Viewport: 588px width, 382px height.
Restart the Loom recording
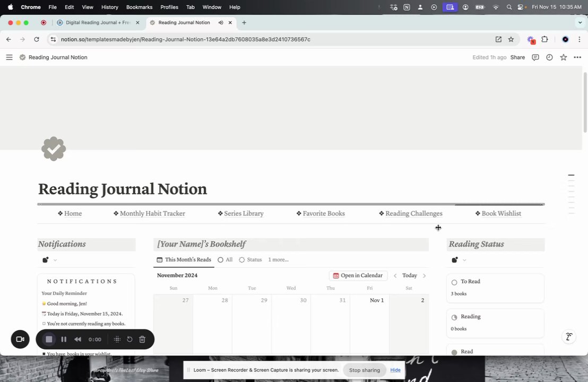(x=129, y=339)
